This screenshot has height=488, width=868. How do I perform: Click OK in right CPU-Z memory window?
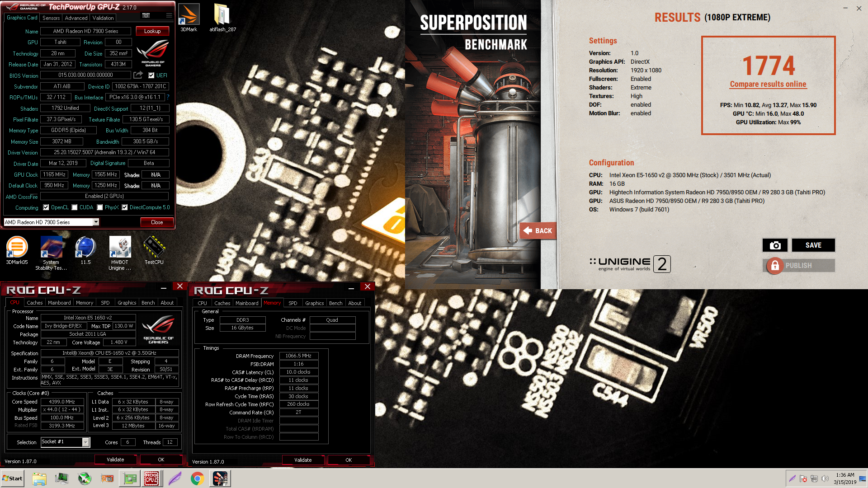point(349,460)
